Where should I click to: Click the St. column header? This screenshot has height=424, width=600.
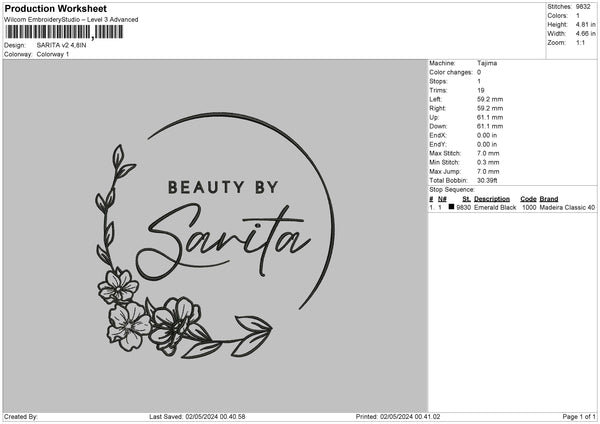(465, 199)
